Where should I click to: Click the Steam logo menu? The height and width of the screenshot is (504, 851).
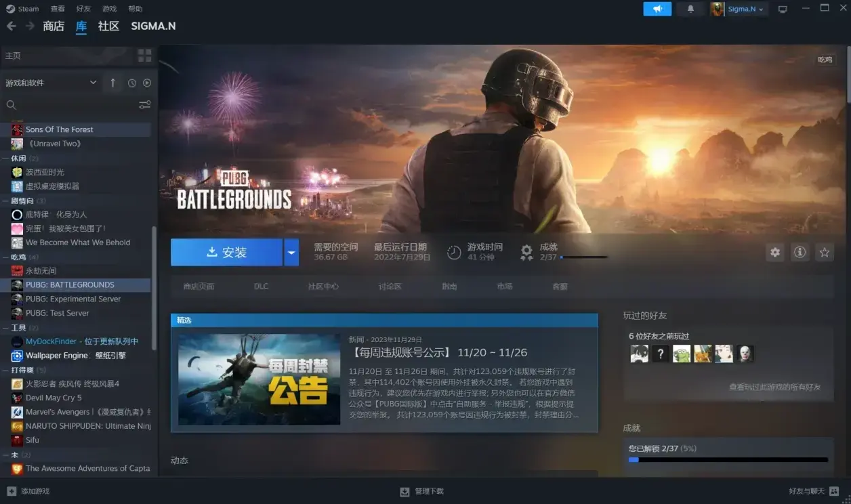coord(22,9)
